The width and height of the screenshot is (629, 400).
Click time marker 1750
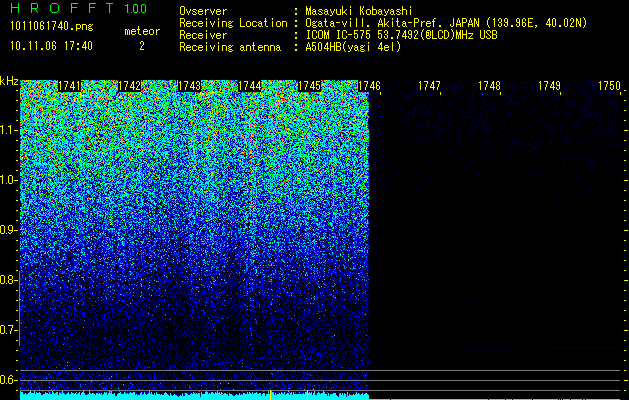[609, 86]
